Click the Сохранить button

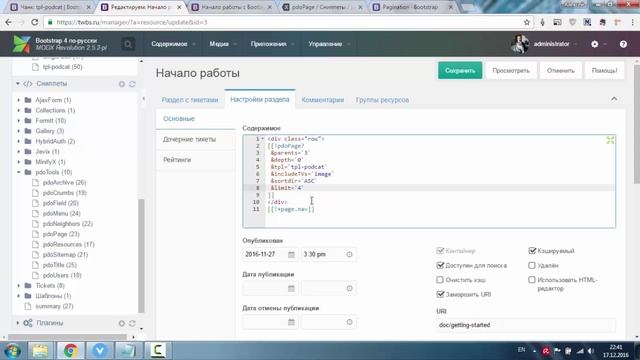click(x=460, y=71)
